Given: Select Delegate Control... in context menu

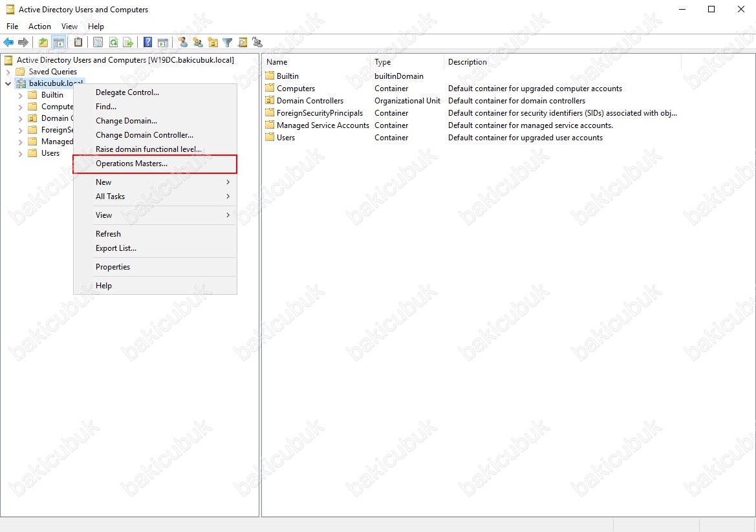Looking at the screenshot, I should pos(155,92).
